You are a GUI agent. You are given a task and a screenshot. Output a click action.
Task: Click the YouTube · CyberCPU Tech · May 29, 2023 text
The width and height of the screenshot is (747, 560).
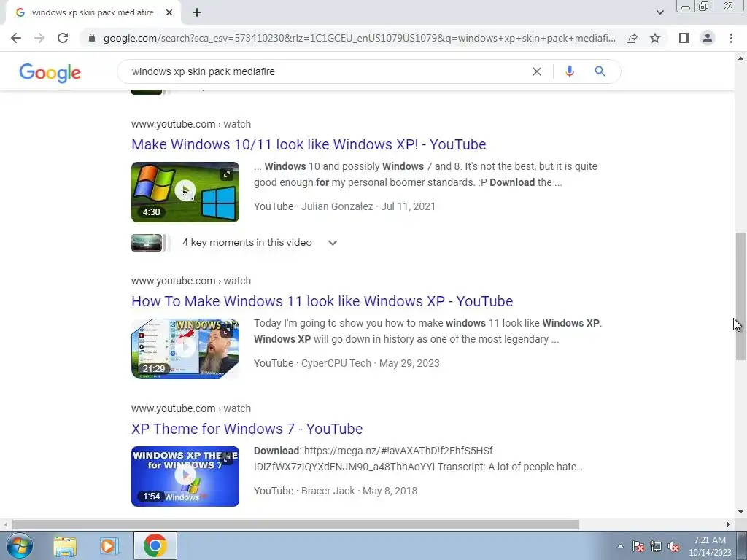pyautogui.click(x=347, y=363)
